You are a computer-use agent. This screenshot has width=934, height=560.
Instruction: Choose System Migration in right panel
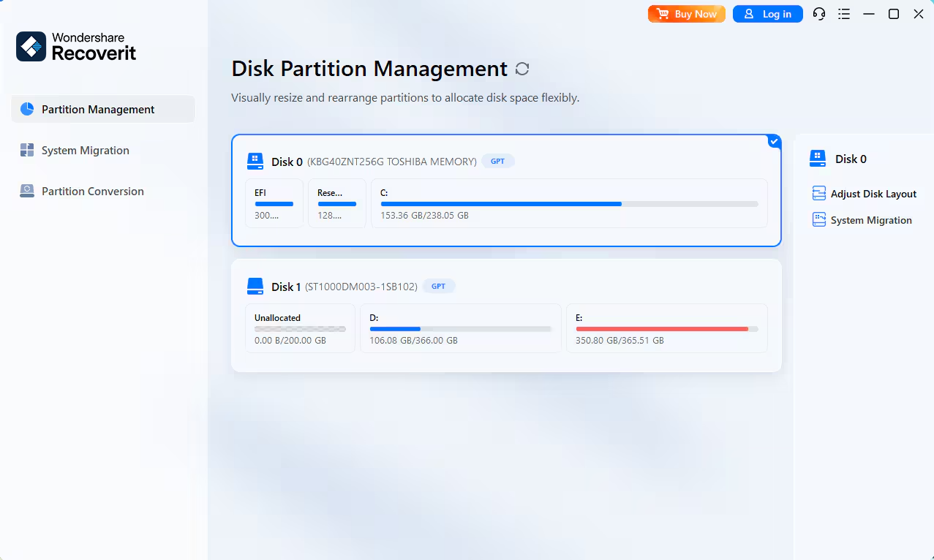pyautogui.click(x=862, y=220)
